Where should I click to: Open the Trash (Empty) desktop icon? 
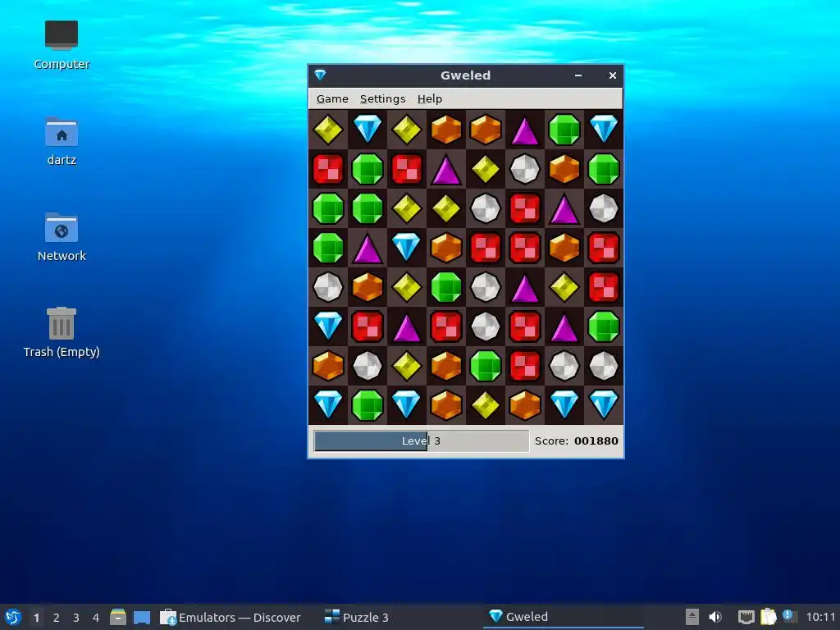point(62,333)
